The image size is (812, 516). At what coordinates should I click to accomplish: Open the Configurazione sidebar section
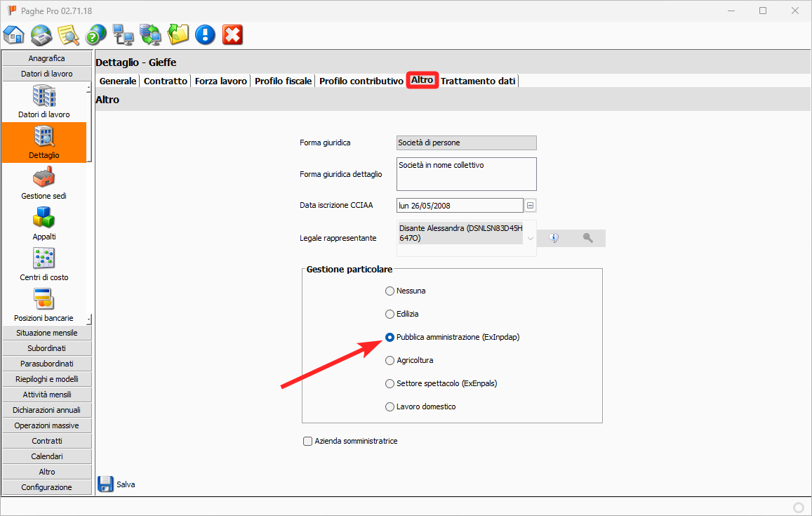pyautogui.click(x=47, y=487)
